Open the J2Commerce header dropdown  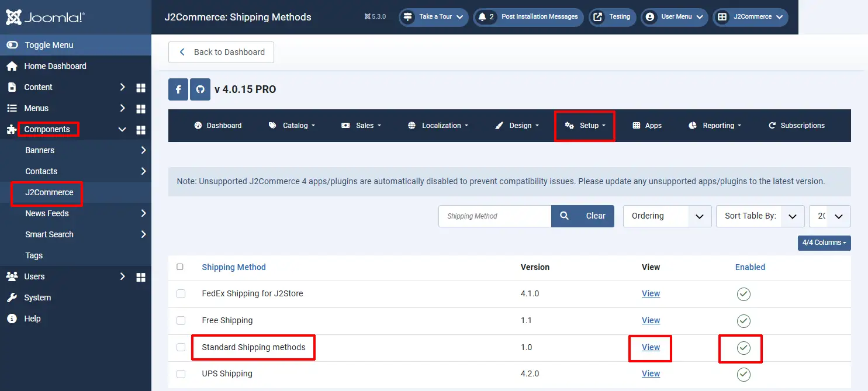click(x=751, y=17)
